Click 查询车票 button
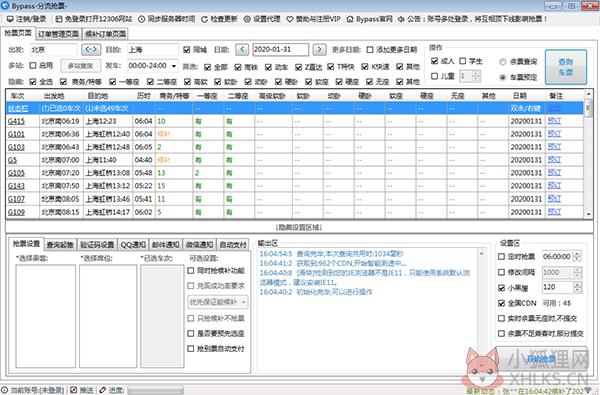Viewport: 600px width, 395px height. tap(566, 67)
